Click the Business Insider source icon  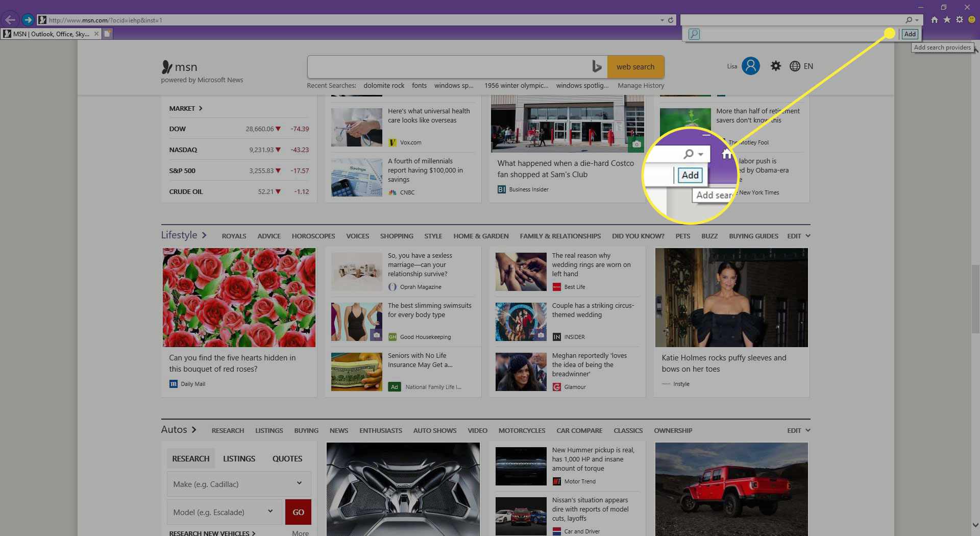pos(502,189)
